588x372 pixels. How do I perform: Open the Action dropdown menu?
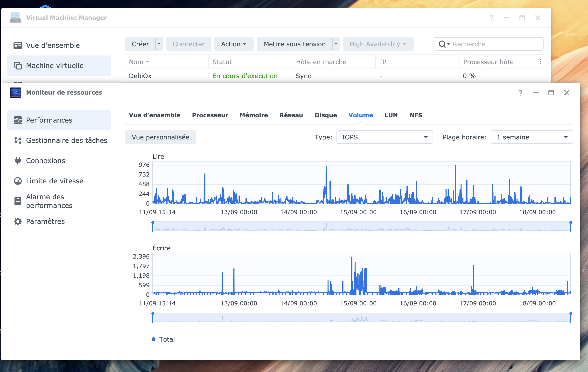tap(234, 44)
